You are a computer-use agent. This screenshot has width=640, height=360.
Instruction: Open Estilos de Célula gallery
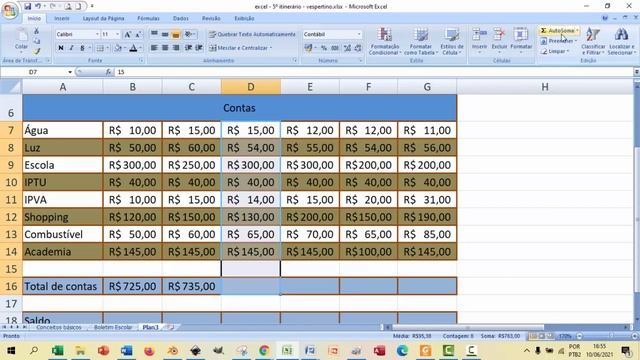tap(452, 41)
